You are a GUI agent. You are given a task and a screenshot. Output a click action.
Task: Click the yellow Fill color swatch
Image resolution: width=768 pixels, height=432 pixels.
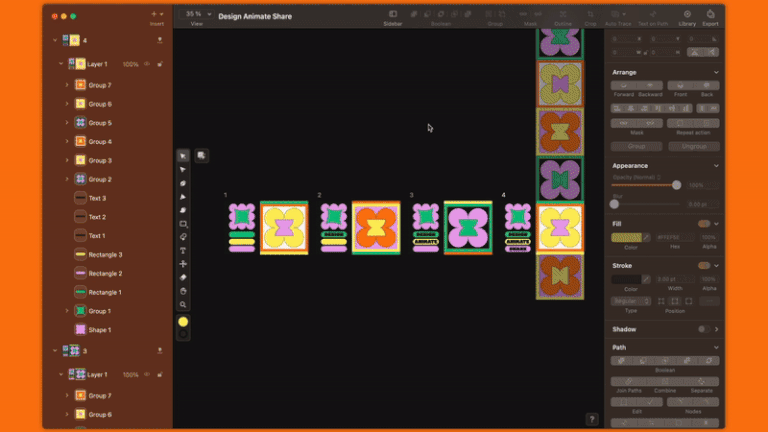coord(626,238)
